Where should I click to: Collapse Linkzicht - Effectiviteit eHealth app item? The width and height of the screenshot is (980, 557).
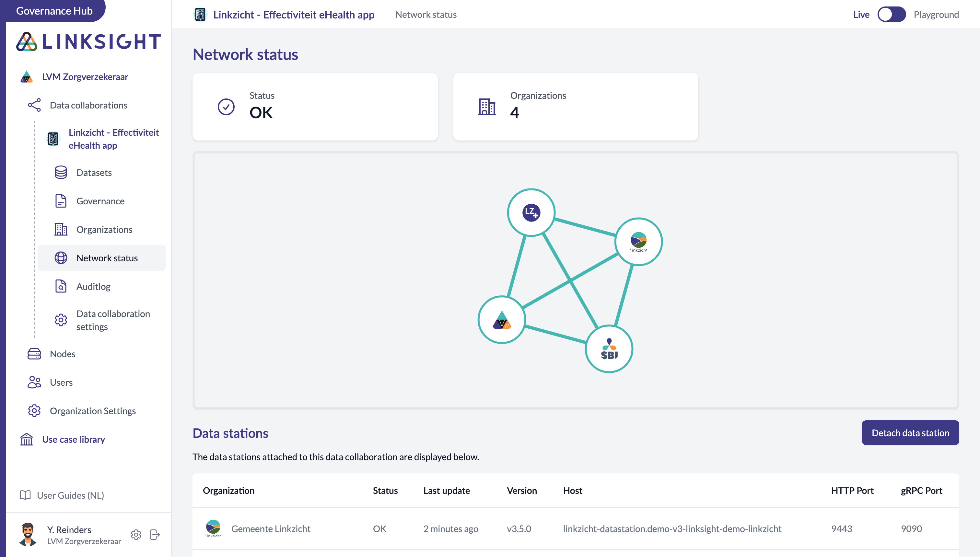(113, 139)
